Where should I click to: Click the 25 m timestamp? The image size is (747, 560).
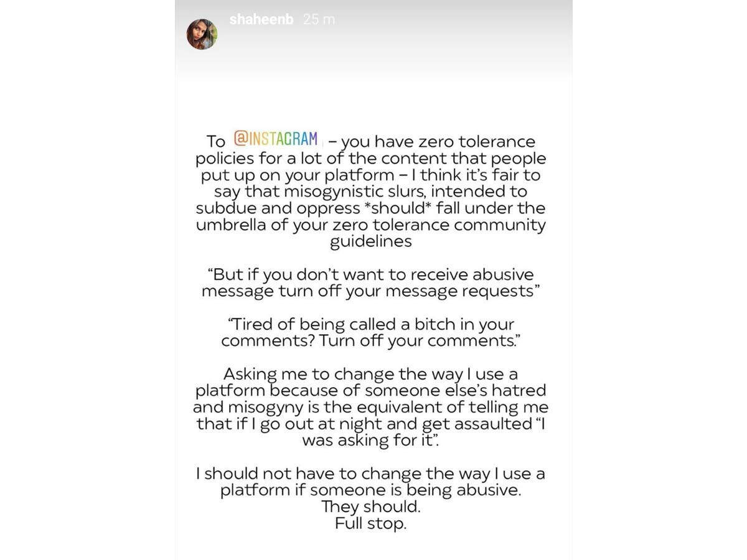click(x=319, y=19)
